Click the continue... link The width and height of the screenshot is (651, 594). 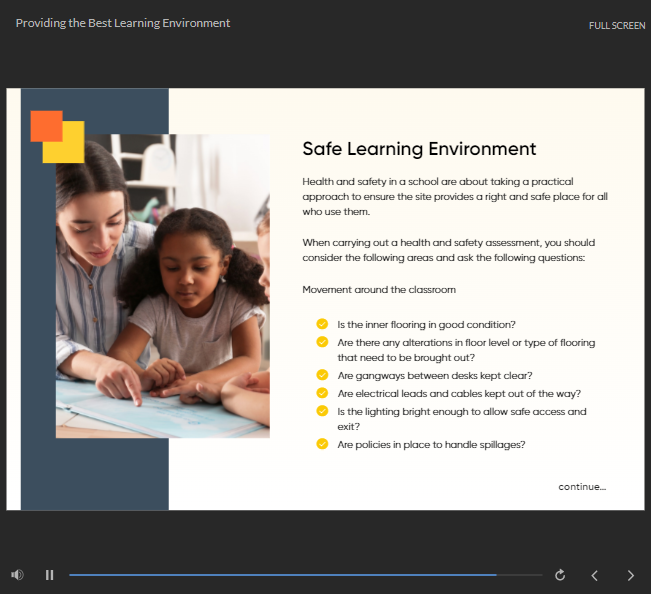point(582,487)
